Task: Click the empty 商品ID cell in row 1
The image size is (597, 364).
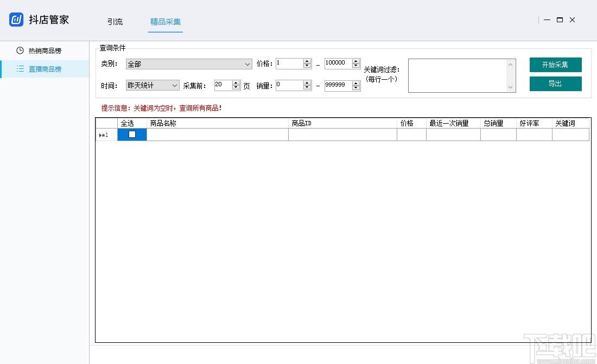Action: pyautogui.click(x=342, y=135)
